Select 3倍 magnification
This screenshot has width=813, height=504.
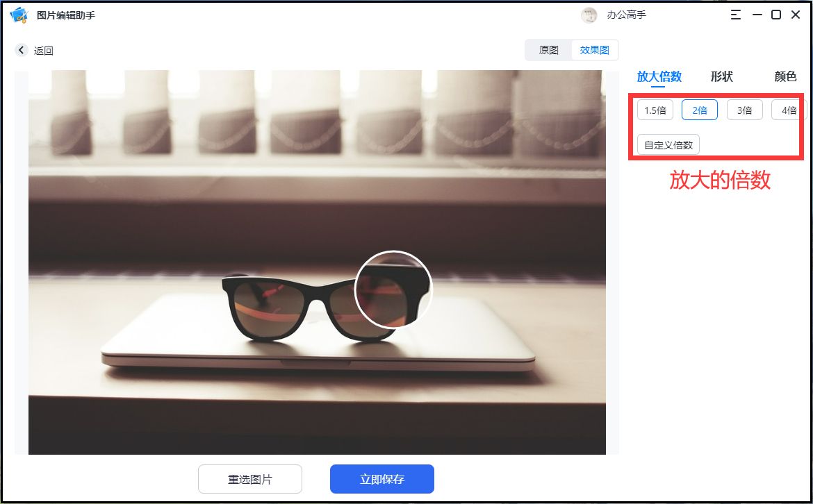[x=744, y=109]
